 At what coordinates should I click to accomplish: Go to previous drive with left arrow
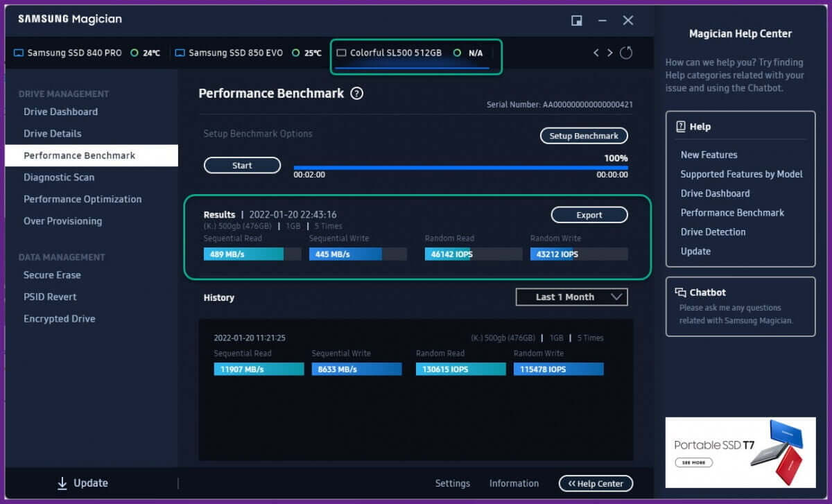[x=596, y=53]
